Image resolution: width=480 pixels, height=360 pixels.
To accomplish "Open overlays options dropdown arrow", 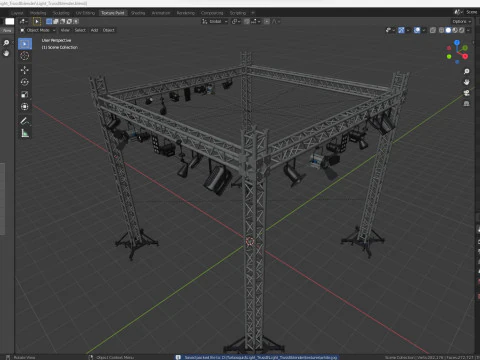I will [x=423, y=30].
